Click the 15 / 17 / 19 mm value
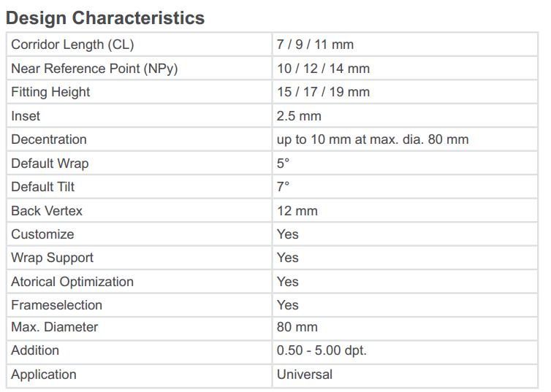This screenshot has width=551, height=392. pos(323,92)
